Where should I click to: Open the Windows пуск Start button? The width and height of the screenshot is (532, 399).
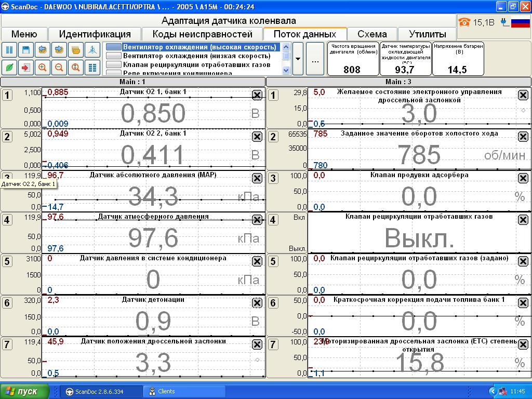click(24, 391)
